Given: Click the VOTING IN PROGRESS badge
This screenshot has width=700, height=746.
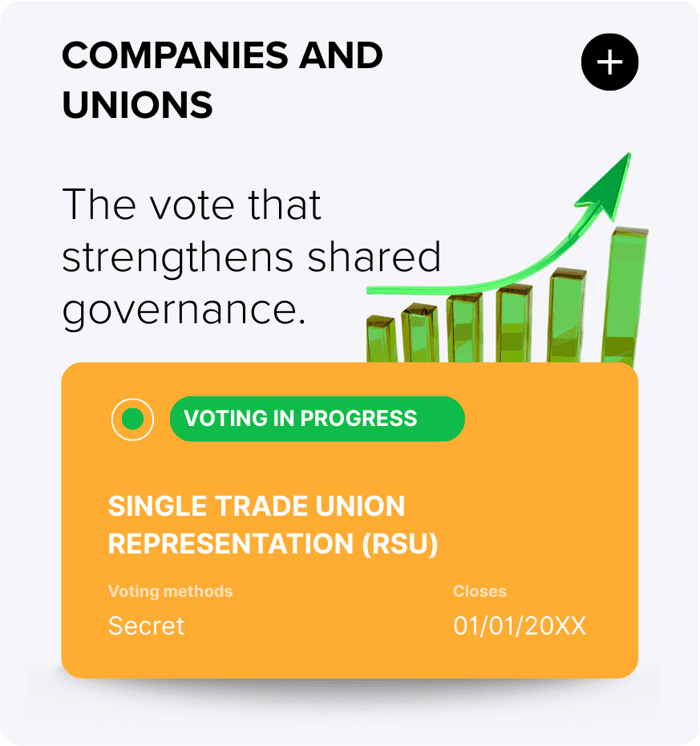Looking at the screenshot, I should [317, 419].
